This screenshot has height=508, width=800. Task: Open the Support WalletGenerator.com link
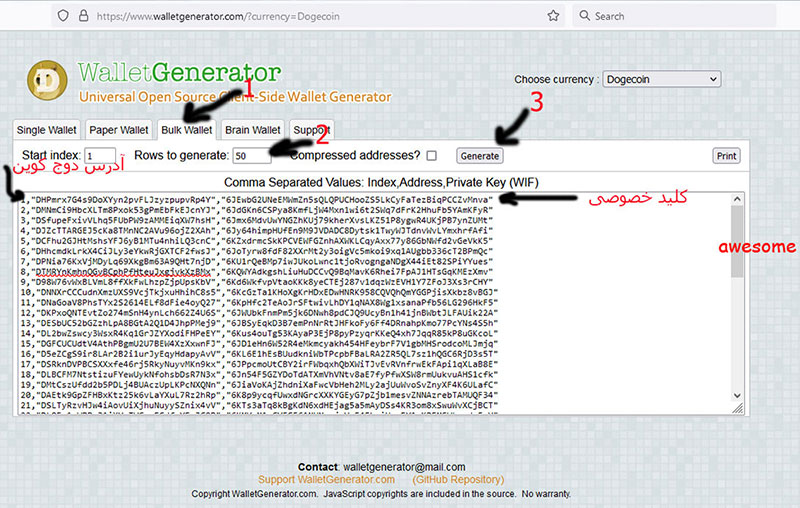pos(330,480)
